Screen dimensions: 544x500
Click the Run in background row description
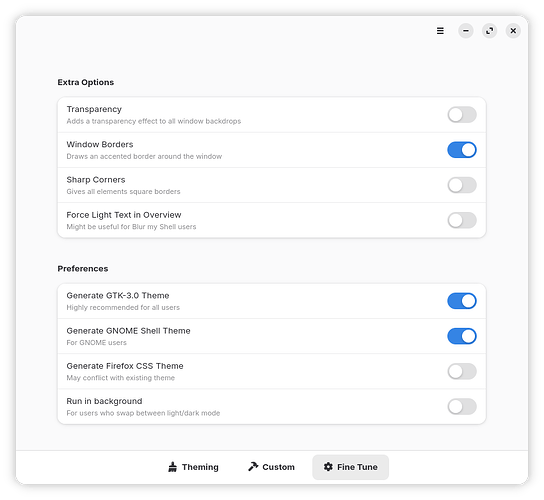coord(143,413)
